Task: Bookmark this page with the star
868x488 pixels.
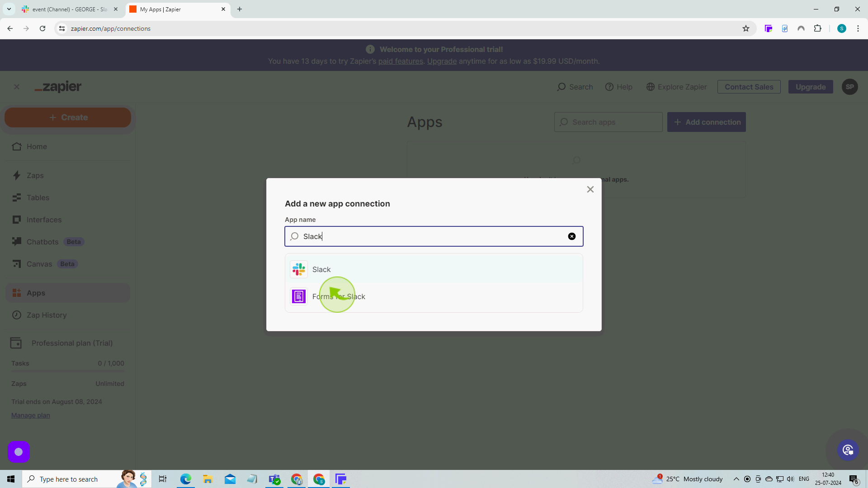Action: coord(746,28)
